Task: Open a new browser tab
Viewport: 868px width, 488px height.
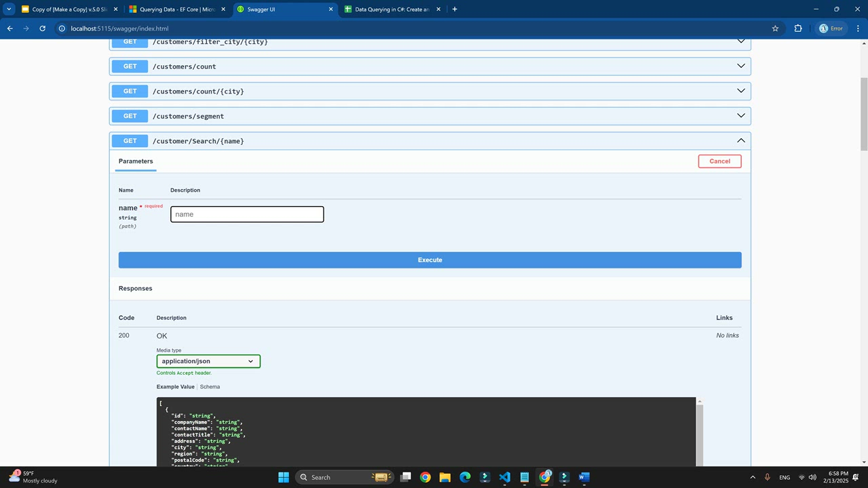Action: coord(454,9)
